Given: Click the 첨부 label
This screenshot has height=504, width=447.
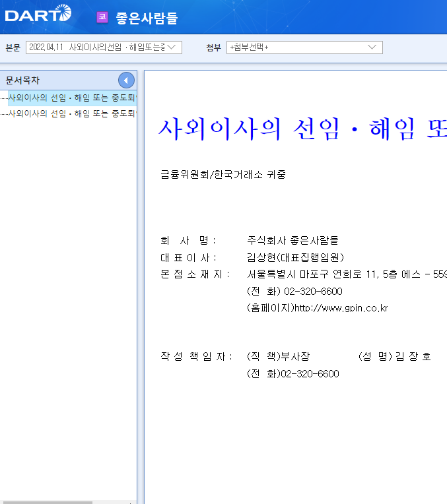Looking at the screenshot, I should (x=214, y=47).
